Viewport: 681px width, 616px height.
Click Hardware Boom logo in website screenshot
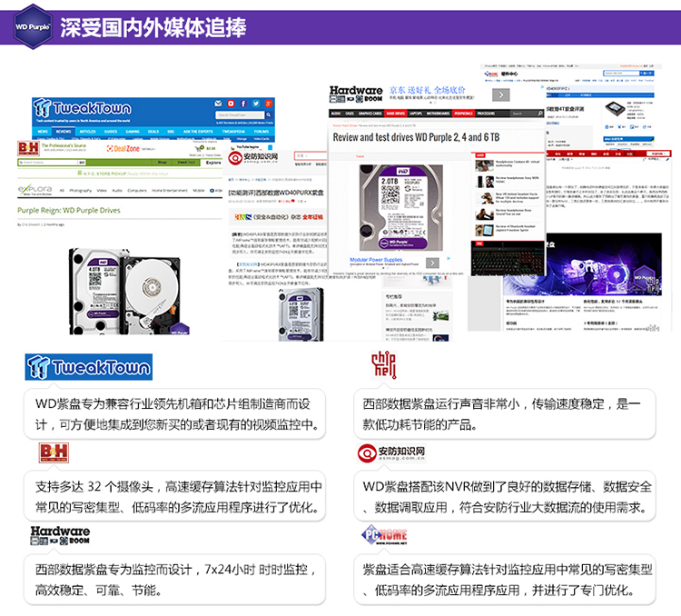coord(356,94)
